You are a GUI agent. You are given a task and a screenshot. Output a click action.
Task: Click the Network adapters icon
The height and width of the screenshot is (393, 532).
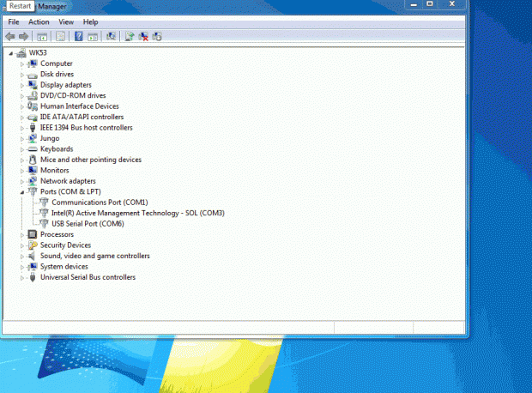click(33, 181)
